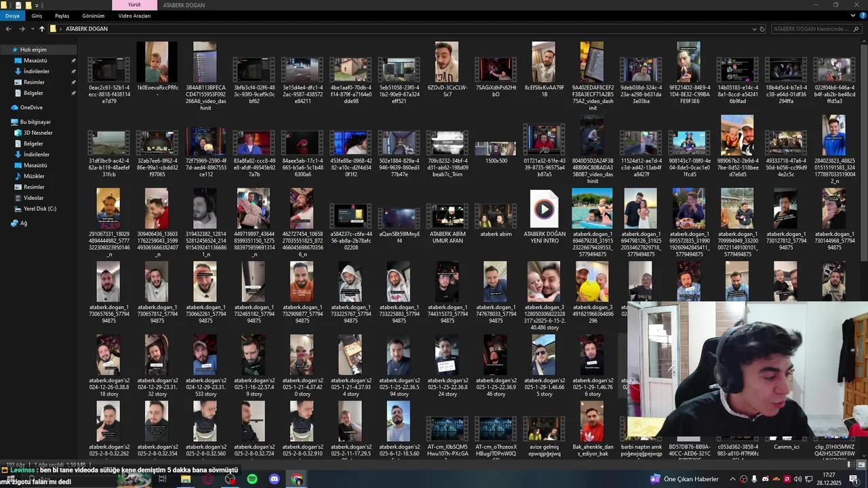868x488 pixels.
Task: Select ATABERK DOĞAN YENİ İNTRO video file
Action: (544, 217)
